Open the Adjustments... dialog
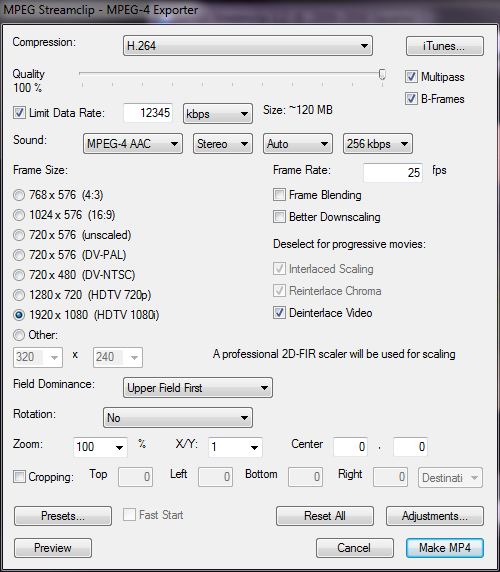Screen dimensions: 500x572 435,516
